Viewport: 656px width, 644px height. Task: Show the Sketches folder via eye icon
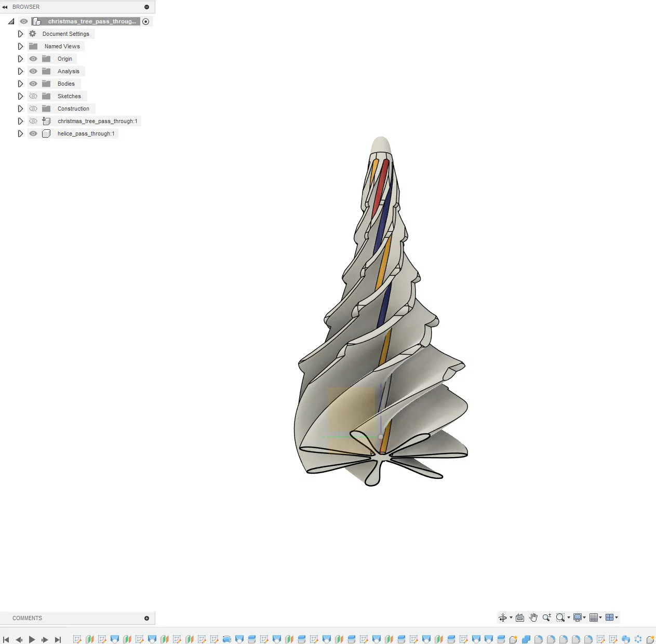coord(33,96)
